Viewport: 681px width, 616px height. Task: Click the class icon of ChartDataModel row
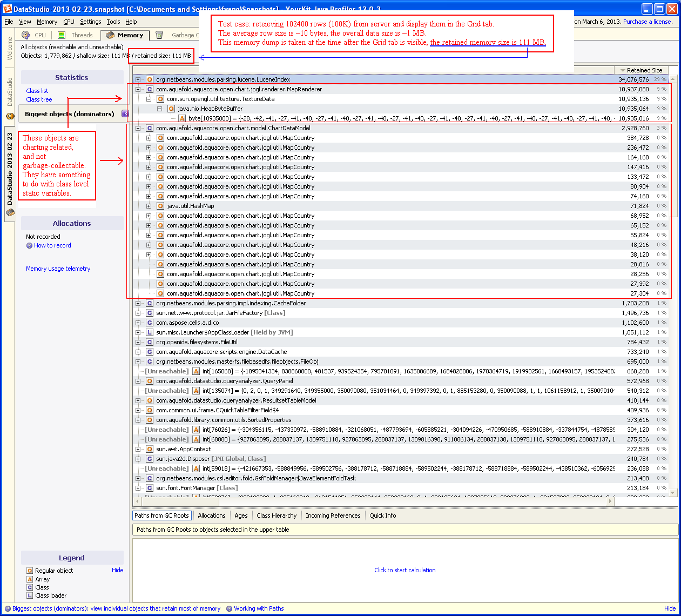point(150,128)
